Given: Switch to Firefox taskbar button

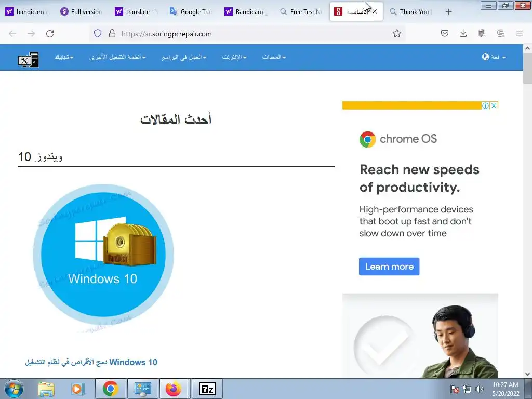Looking at the screenshot, I should pyautogui.click(x=174, y=389).
